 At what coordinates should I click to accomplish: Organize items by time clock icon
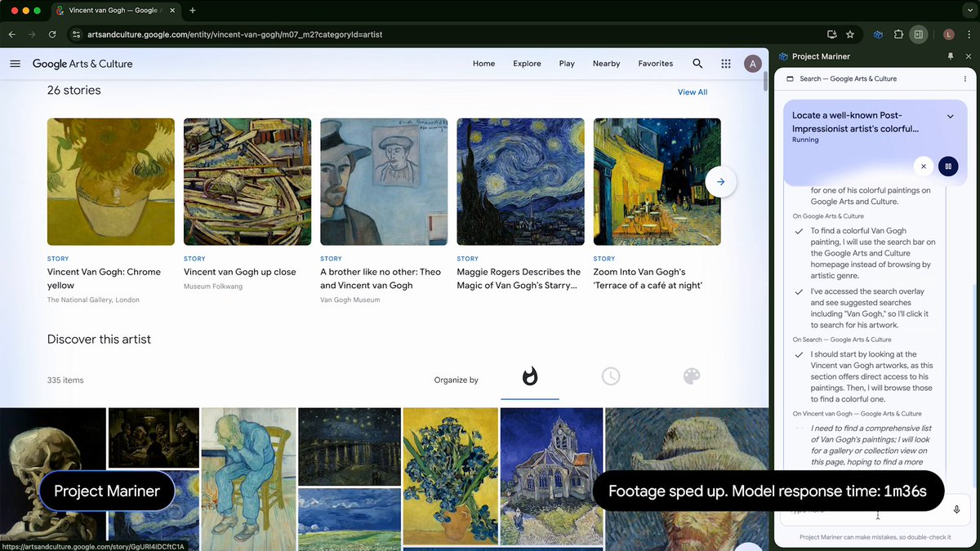coord(611,376)
